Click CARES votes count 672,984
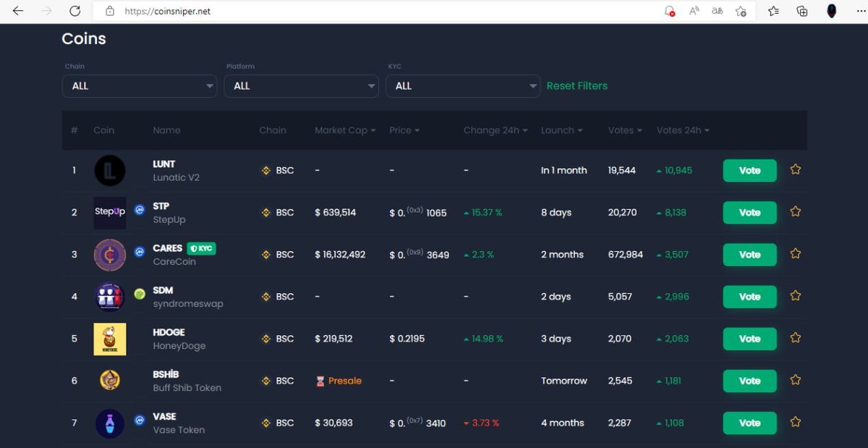The image size is (868, 448). click(626, 255)
